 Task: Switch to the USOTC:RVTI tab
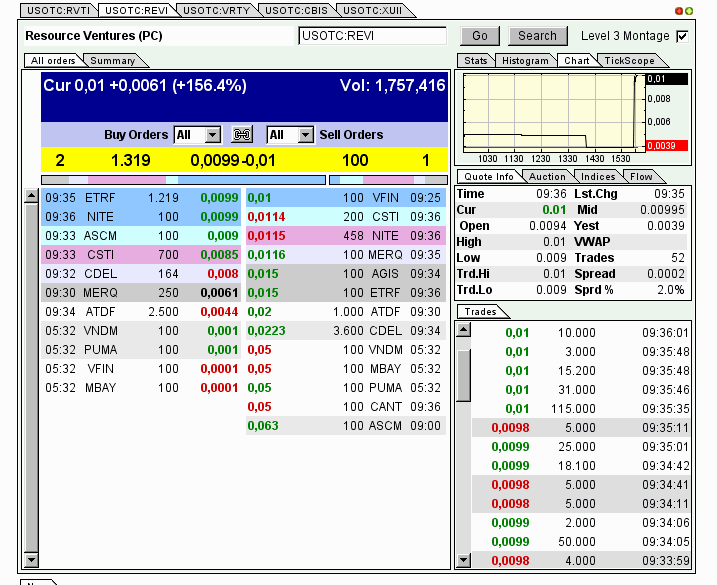point(59,11)
